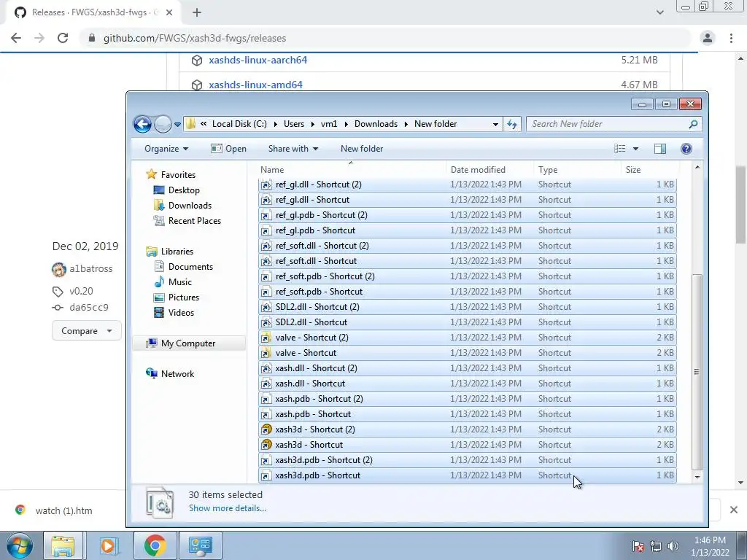Toggle the preview pane icon

pos(659,149)
